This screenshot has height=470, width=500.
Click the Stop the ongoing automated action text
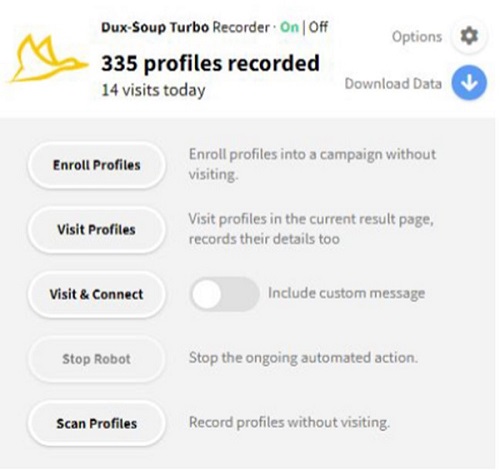303,358
